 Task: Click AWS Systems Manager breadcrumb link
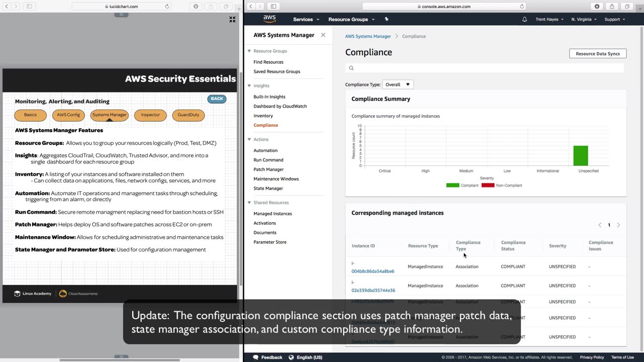368,36
